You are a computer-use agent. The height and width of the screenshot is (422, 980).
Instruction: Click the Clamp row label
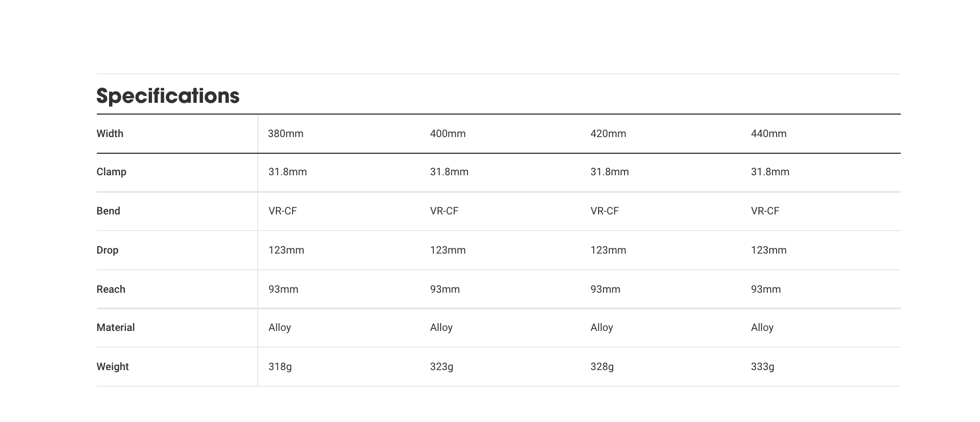coord(111,172)
